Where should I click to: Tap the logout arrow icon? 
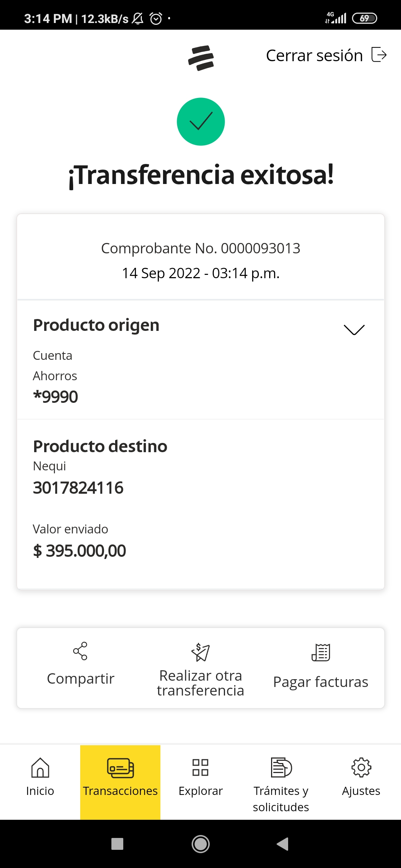click(379, 55)
